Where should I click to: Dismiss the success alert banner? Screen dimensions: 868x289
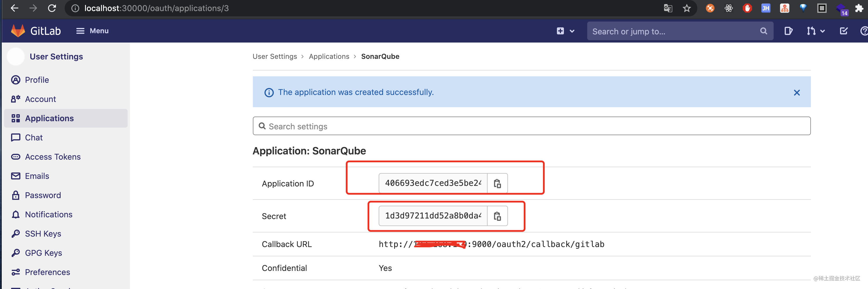click(x=797, y=92)
